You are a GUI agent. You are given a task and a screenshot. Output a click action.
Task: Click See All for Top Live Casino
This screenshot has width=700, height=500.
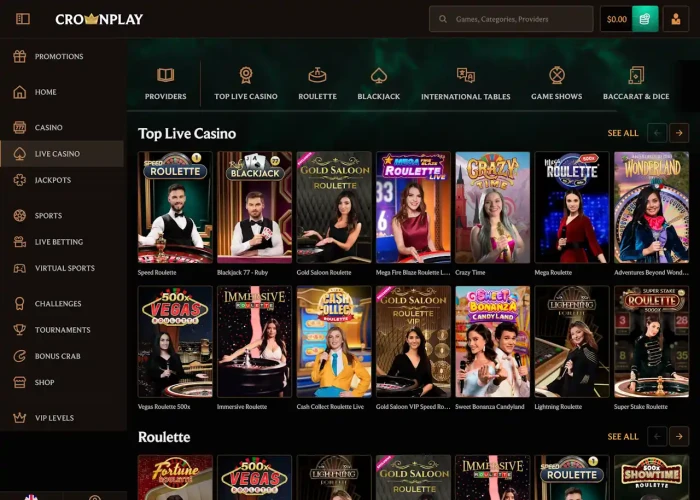[x=623, y=133]
